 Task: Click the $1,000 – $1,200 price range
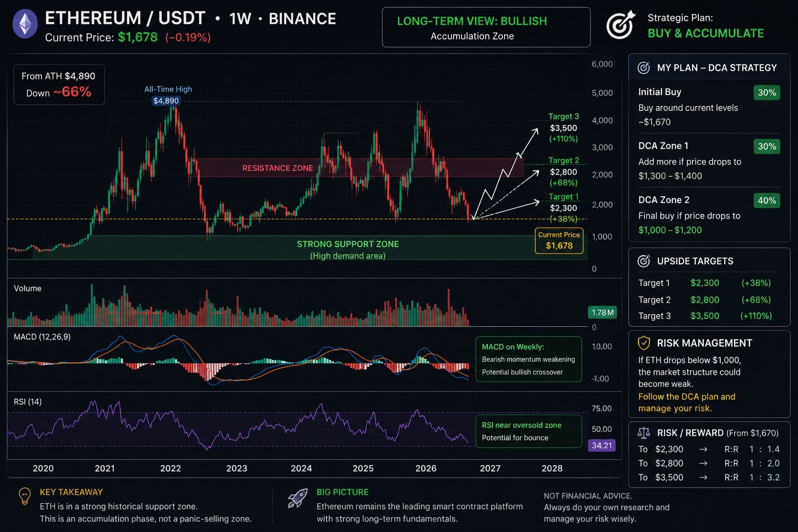[670, 230]
